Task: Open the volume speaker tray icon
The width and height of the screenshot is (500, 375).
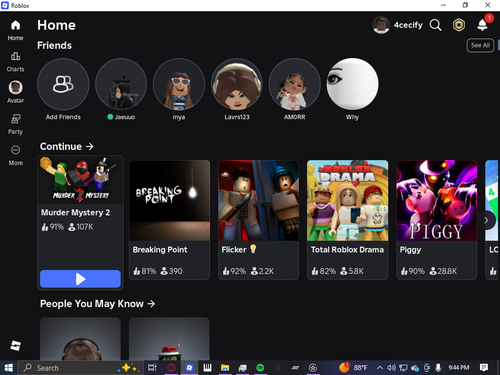Action: pos(391,368)
